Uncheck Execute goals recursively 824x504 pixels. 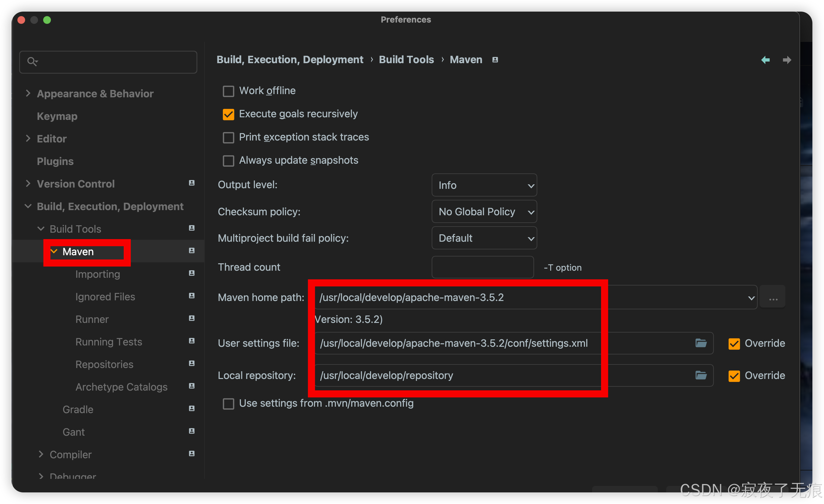click(228, 114)
